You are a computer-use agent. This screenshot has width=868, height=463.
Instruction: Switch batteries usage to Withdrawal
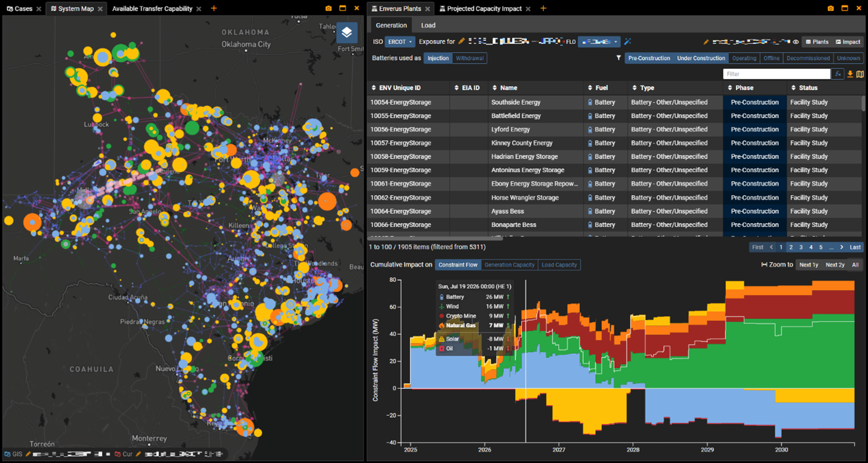[469, 58]
